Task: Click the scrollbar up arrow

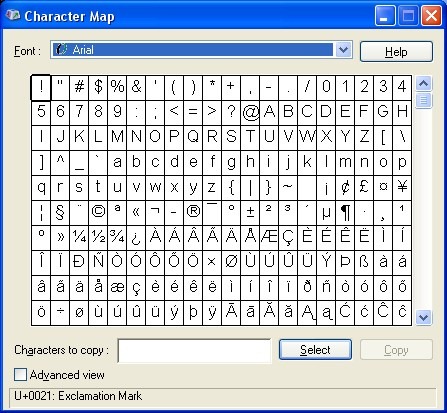Action: pyautogui.click(x=423, y=83)
